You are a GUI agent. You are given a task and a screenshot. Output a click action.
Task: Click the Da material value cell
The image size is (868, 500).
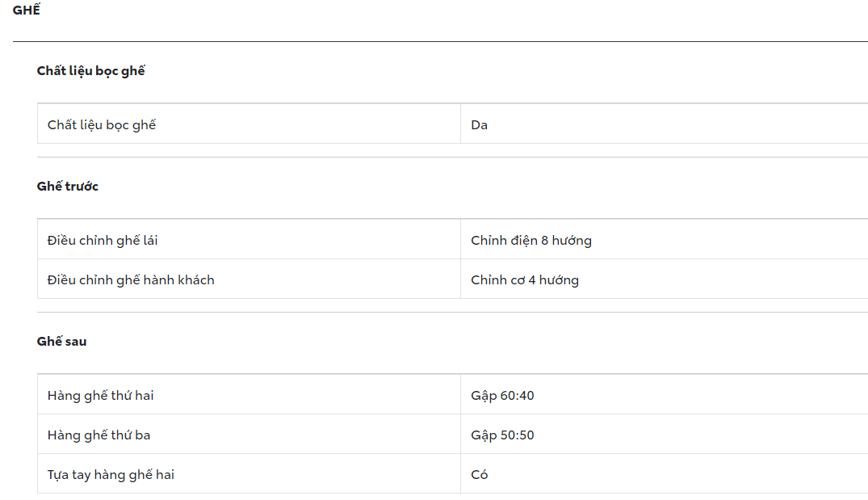[x=480, y=125]
